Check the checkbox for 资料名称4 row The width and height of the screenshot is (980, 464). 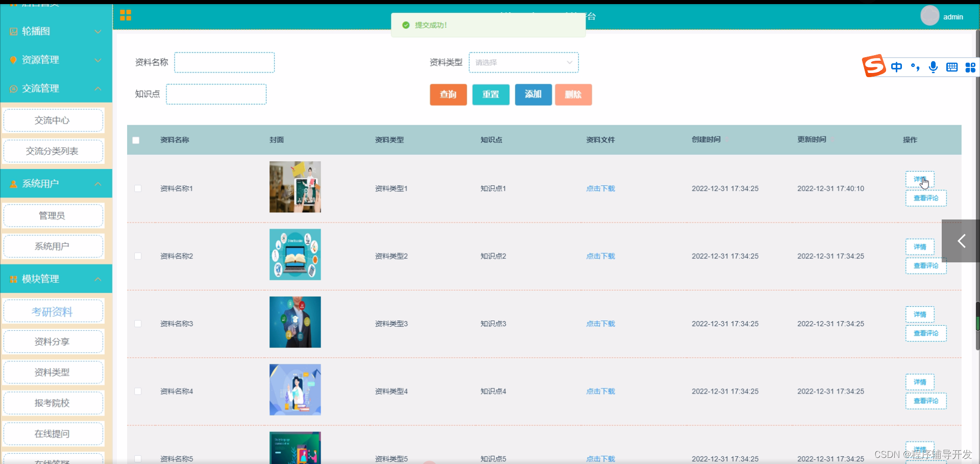pos(138,392)
